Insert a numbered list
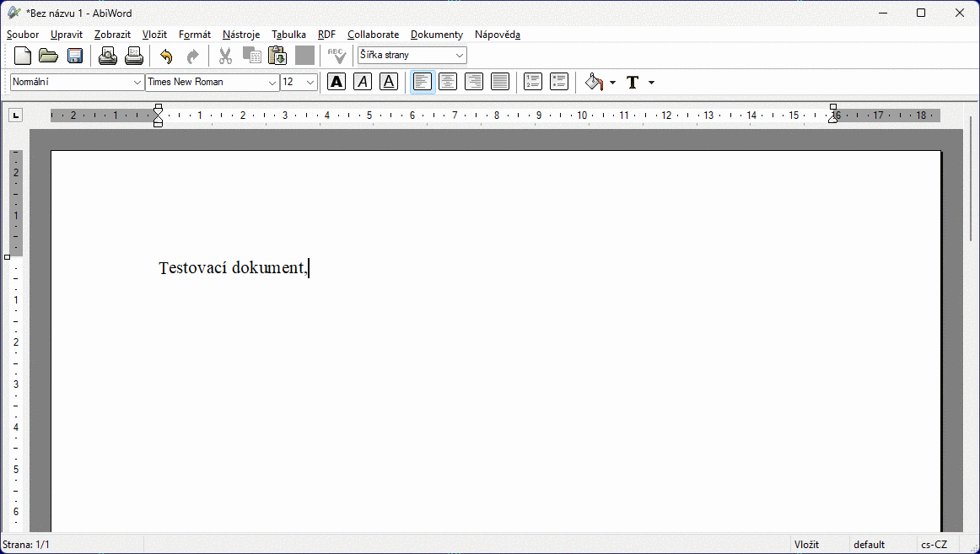980x554 pixels. click(532, 82)
